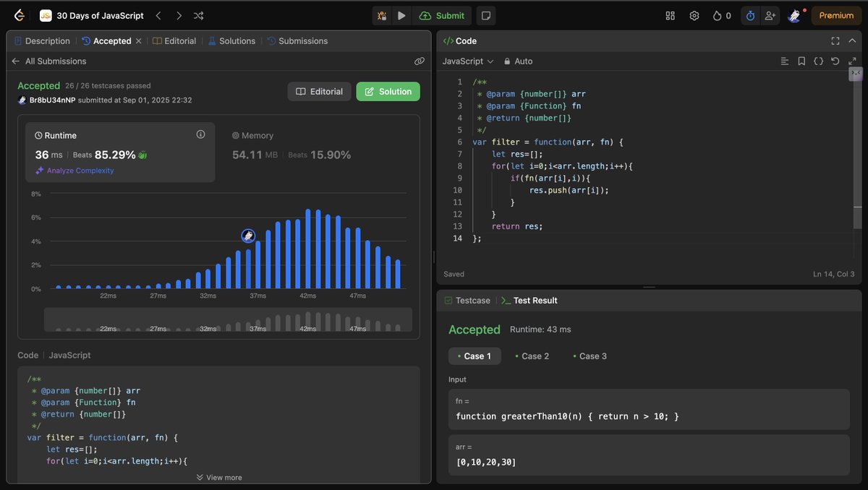Viewport: 868px width, 490px height.
Task: Click the format code icon
Action: (x=785, y=61)
